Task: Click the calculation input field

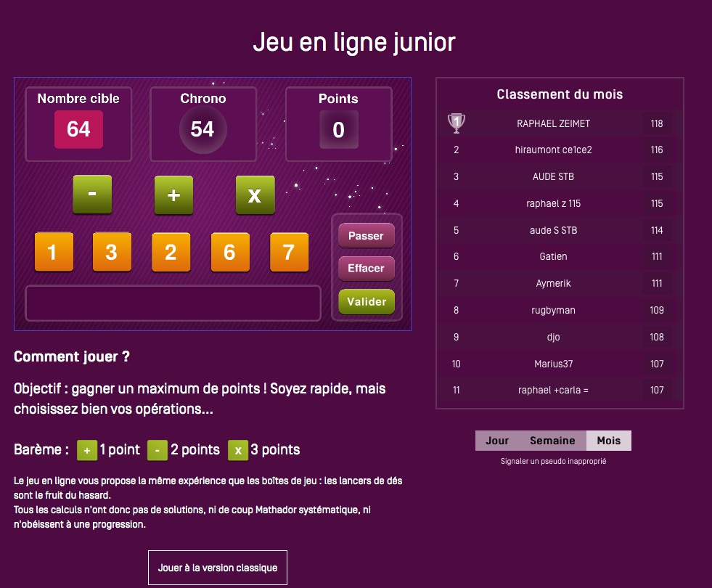Action: pos(173,303)
